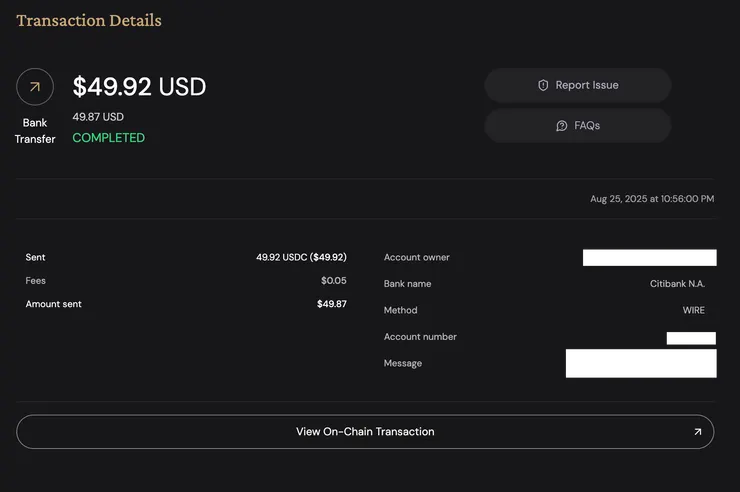The height and width of the screenshot is (492, 740).
Task: Click the redacted Account number value
Action: 690,338
